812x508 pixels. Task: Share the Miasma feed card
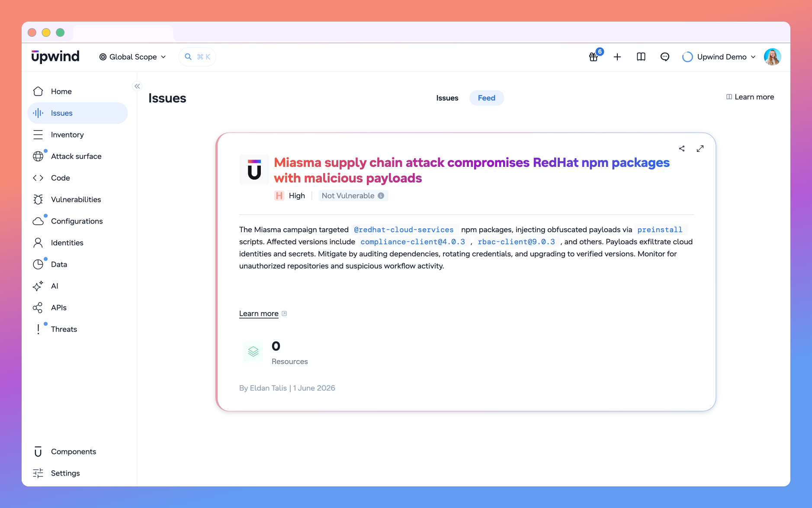(682, 148)
